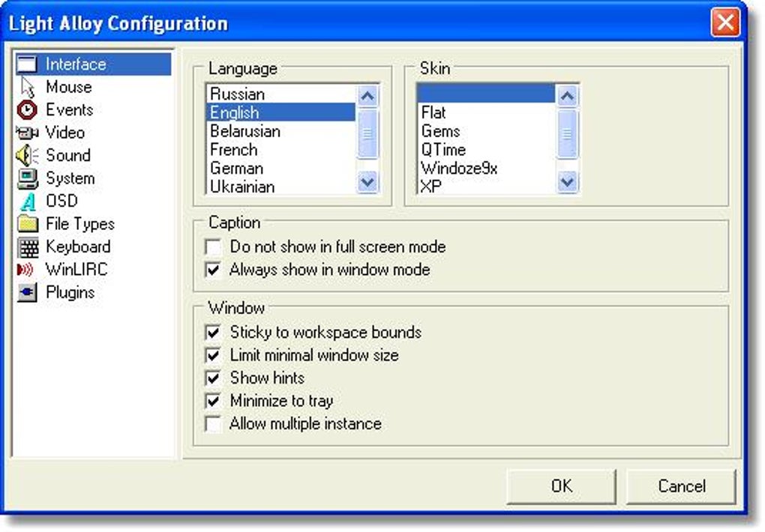Choose French in the Language list
Screen dimensions: 765x532
(x=234, y=150)
